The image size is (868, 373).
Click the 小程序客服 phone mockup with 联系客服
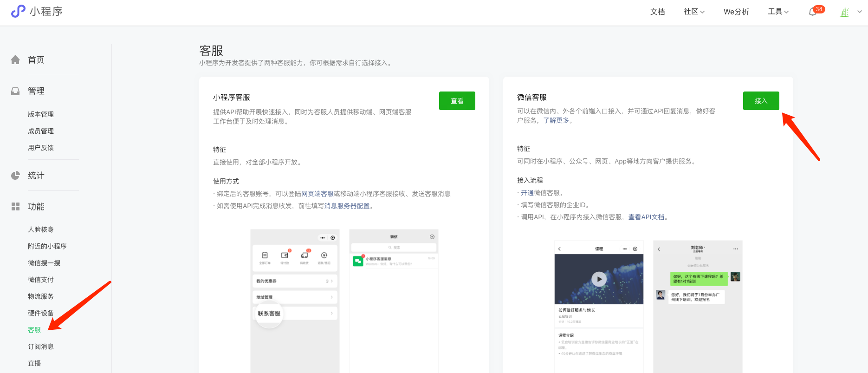[295, 301]
